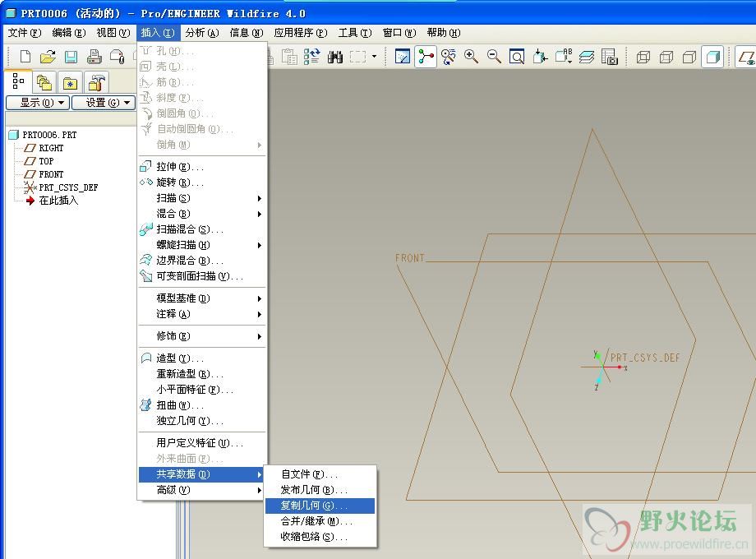Click the Print icon in toolbar
Screen dimensions: 756x559
(94, 57)
